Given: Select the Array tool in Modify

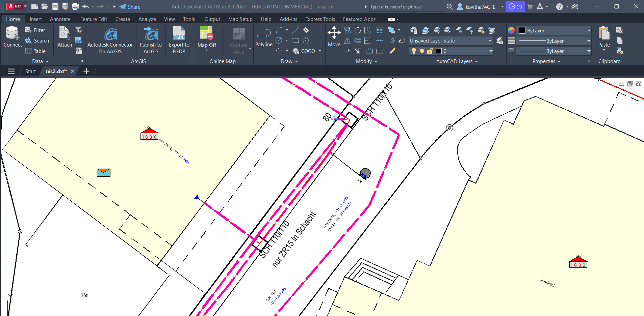Looking at the screenshot, I should (x=380, y=30).
